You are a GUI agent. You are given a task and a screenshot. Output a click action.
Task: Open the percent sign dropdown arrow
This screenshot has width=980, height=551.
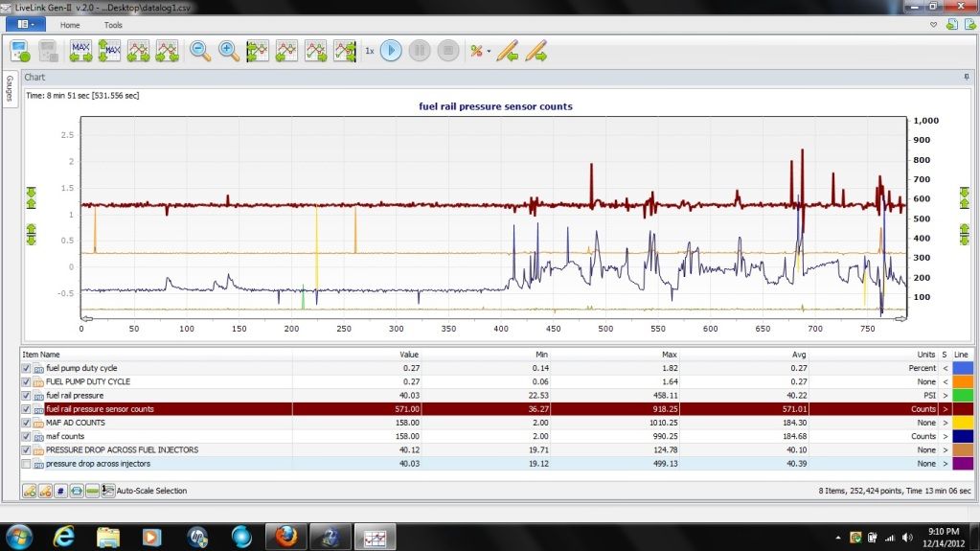point(489,52)
